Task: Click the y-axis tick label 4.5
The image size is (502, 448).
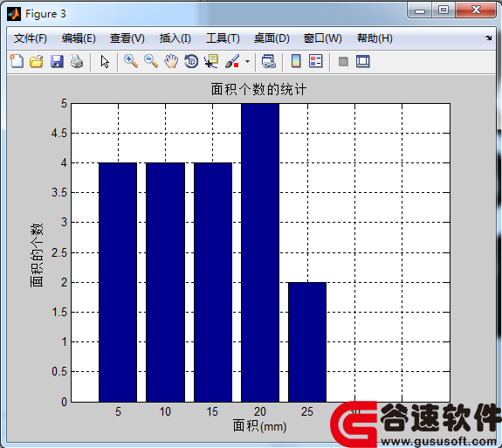Action: (x=59, y=133)
